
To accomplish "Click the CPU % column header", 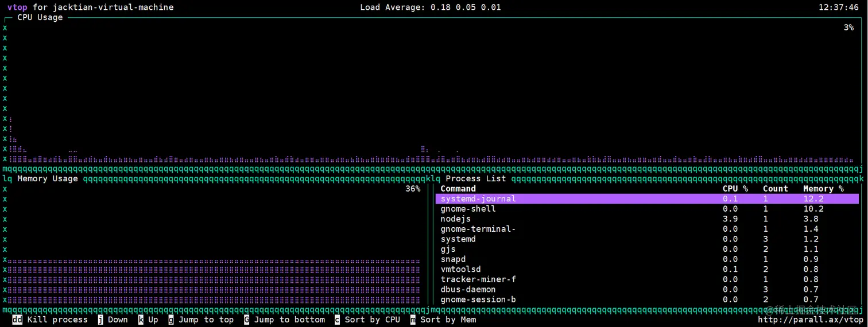I will pyautogui.click(x=735, y=189).
